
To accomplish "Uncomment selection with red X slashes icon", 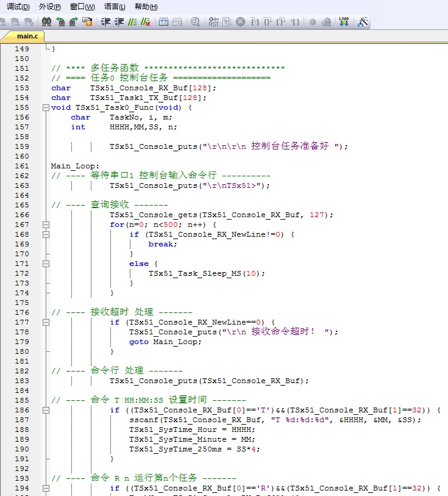I will [145, 22].
